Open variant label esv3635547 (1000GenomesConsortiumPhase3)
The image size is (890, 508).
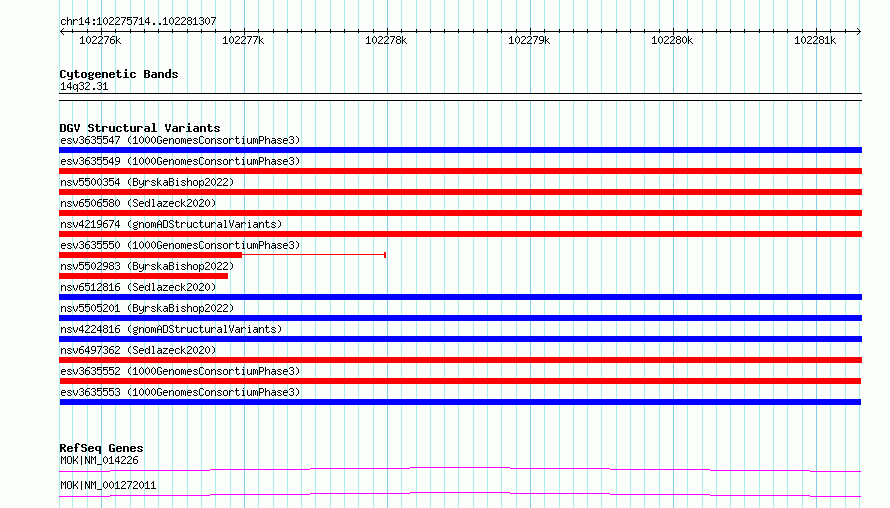click(180, 140)
